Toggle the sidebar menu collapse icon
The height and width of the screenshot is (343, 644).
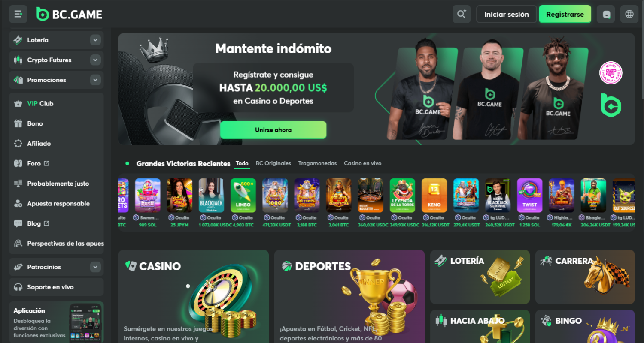18,14
